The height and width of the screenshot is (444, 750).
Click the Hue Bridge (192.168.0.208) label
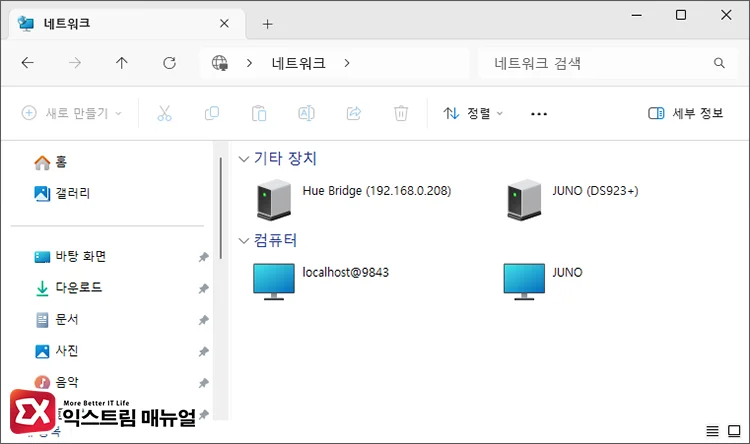377,191
